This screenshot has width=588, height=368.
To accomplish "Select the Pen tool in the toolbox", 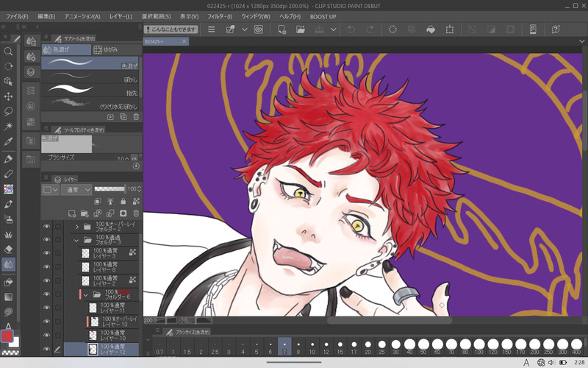I will (8, 159).
